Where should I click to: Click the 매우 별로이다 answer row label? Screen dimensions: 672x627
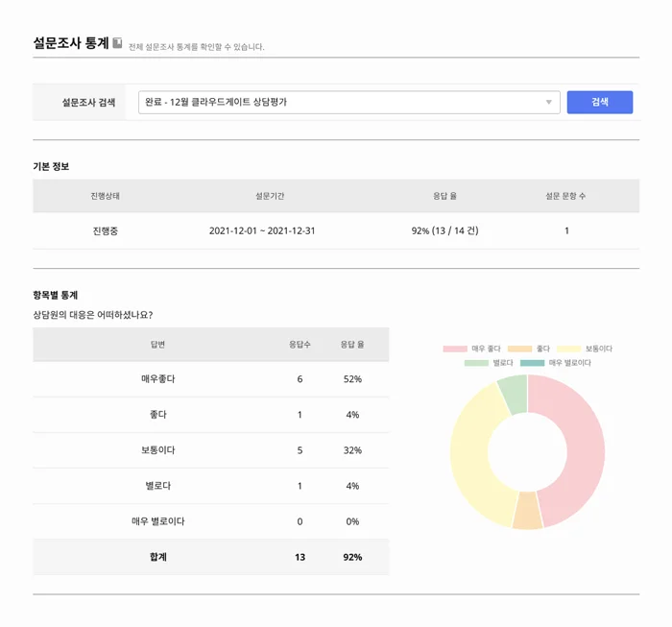pos(158,521)
